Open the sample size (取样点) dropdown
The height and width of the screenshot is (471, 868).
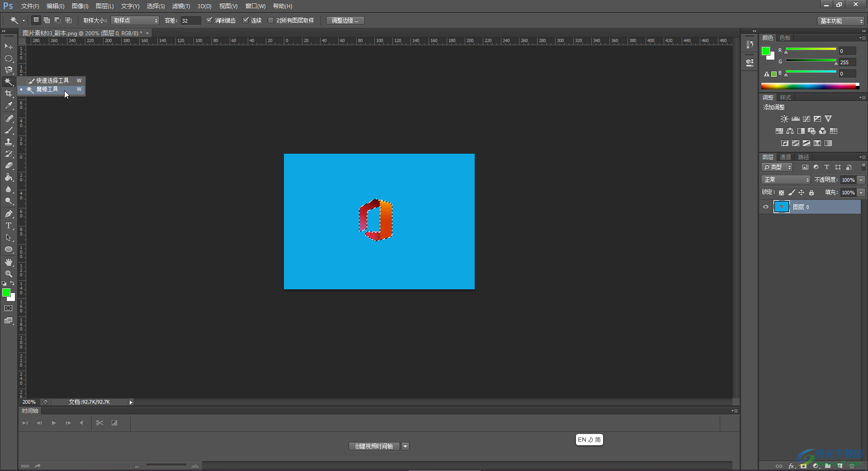135,20
